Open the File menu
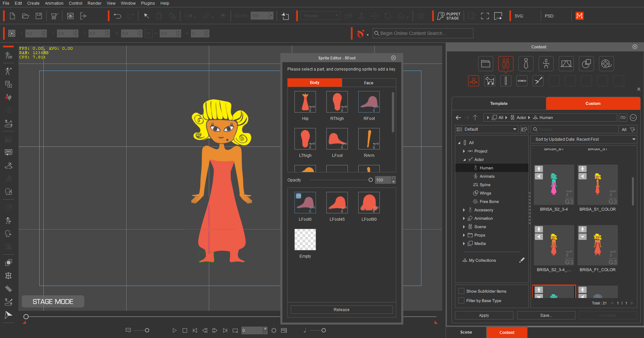Image resolution: width=644 pixels, height=338 pixels. pyautogui.click(x=6, y=3)
